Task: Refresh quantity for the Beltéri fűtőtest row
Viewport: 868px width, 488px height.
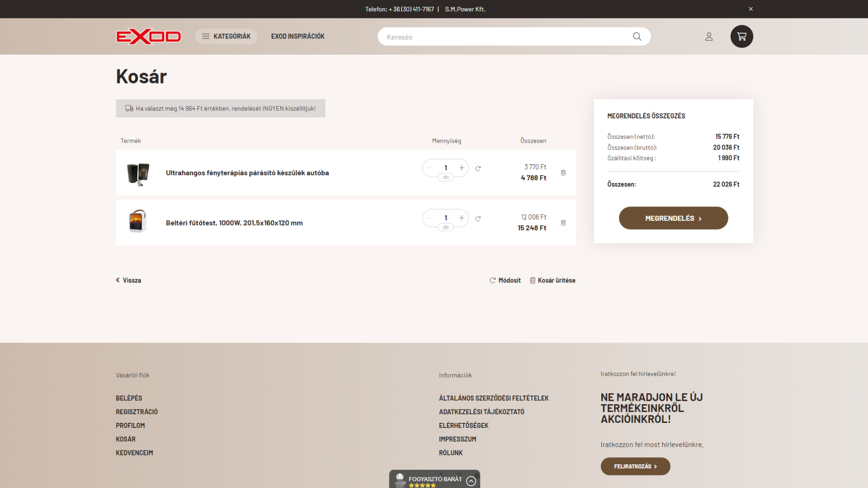Action: tap(478, 219)
